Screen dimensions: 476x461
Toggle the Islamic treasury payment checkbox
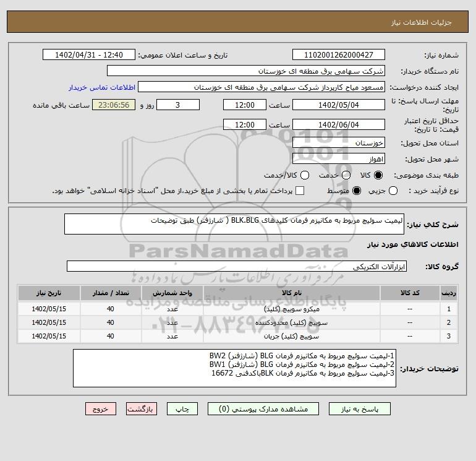(300, 191)
